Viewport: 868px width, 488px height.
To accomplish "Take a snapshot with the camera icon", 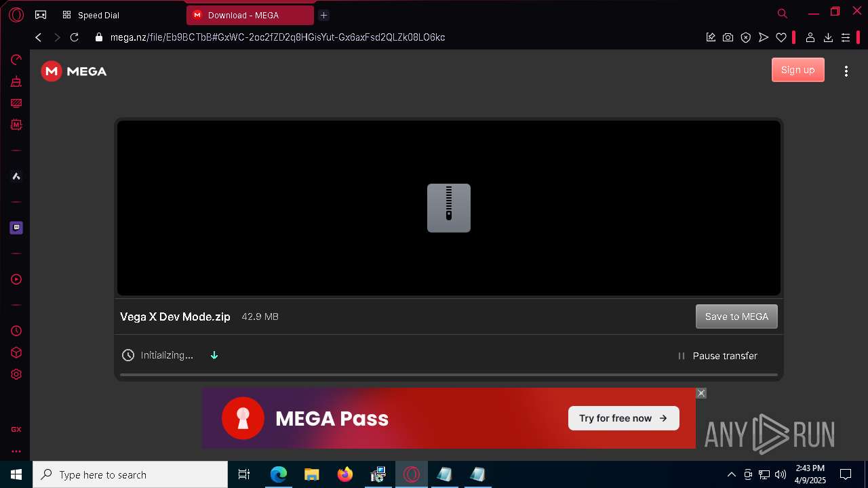I will (x=728, y=37).
